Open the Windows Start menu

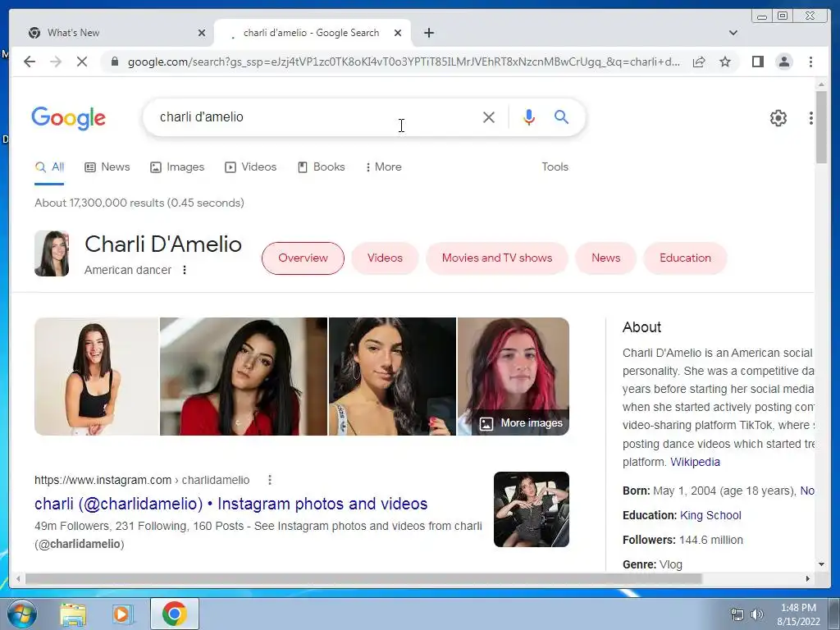[x=21, y=614]
